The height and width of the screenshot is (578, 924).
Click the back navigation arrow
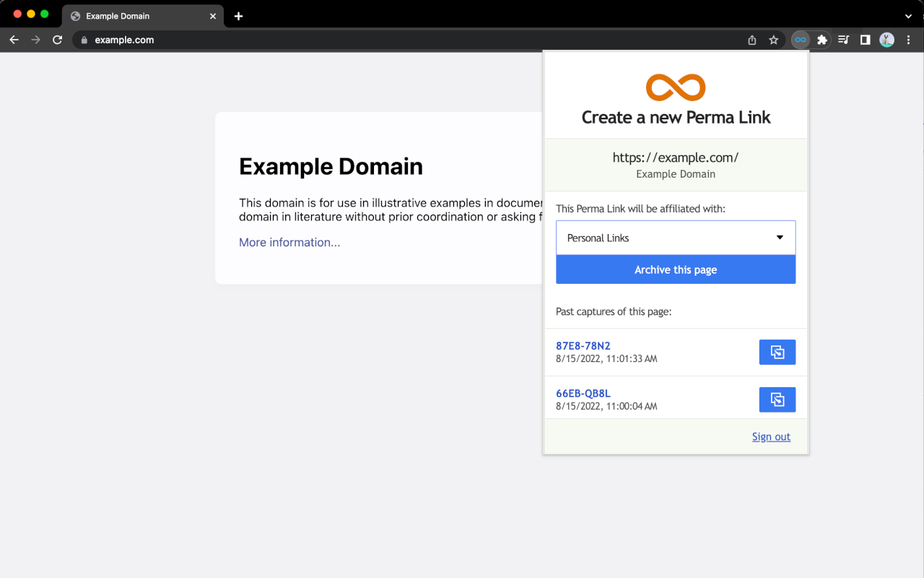point(14,40)
